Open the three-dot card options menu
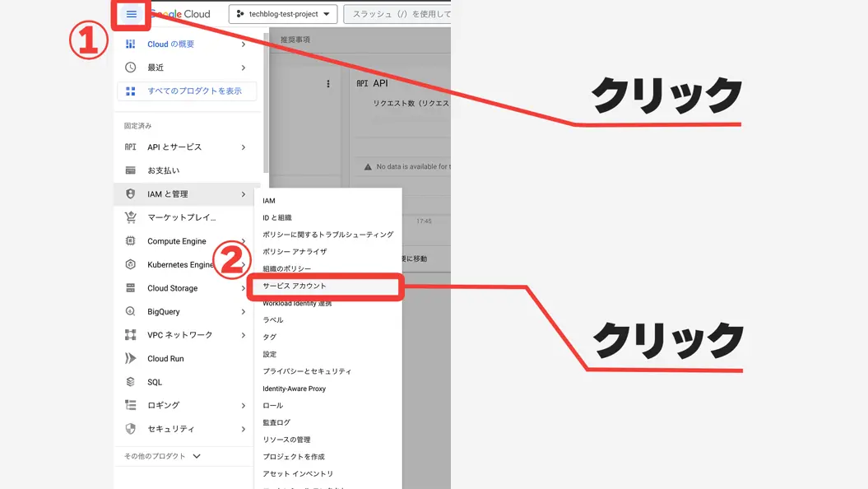This screenshot has width=868, height=489. pyautogui.click(x=328, y=84)
